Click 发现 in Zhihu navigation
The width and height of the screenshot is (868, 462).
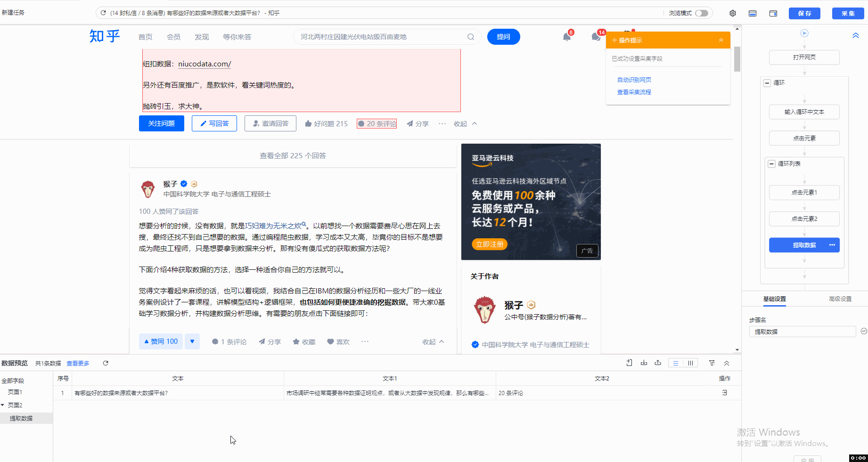pos(202,37)
